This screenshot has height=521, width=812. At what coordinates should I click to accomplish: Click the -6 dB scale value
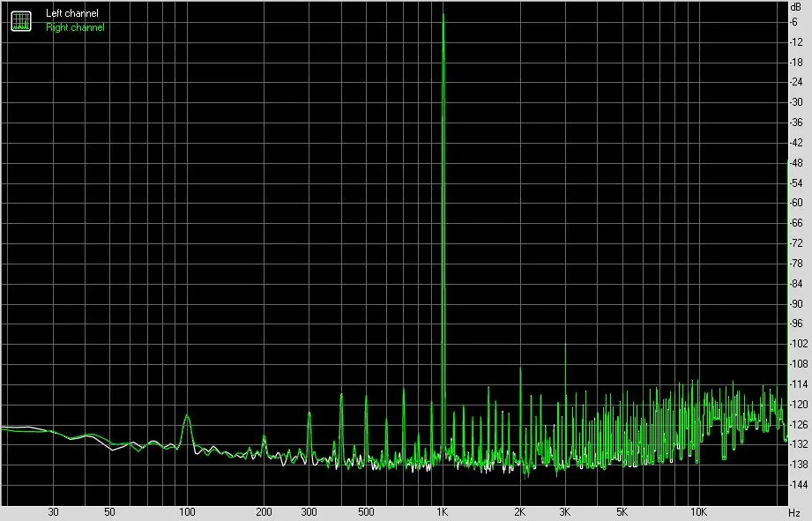(x=794, y=22)
